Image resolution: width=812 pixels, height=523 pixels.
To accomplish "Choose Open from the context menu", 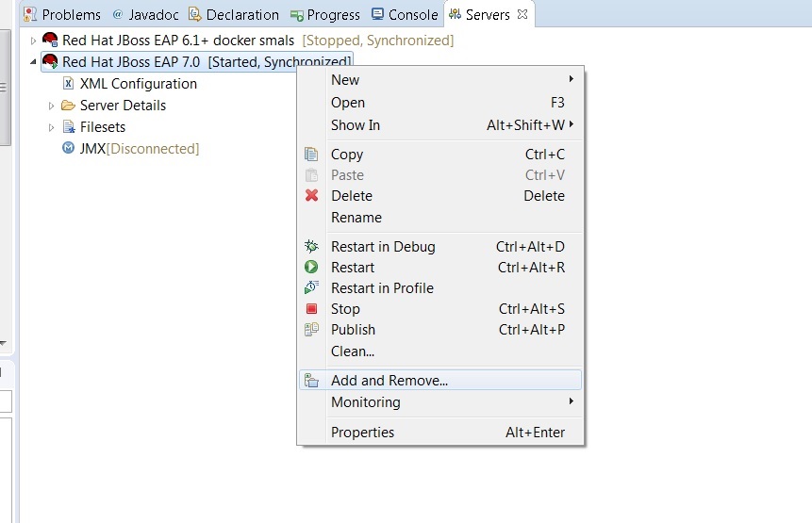I will click(440, 103).
